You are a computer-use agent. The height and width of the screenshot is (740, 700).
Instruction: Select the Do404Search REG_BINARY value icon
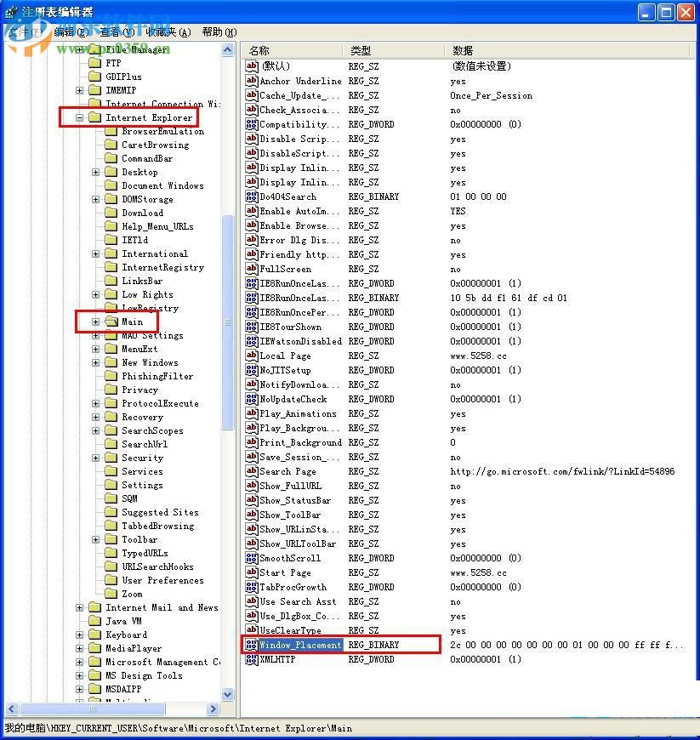251,196
